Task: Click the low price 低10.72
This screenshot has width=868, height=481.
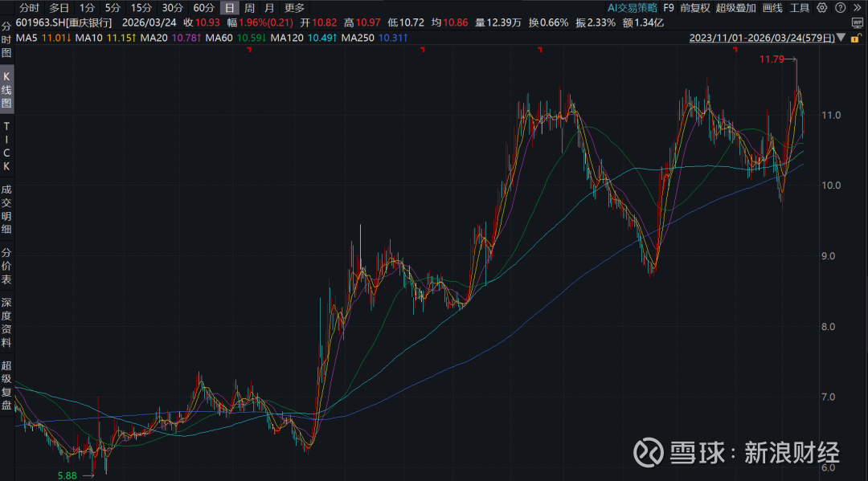Action: (406, 22)
